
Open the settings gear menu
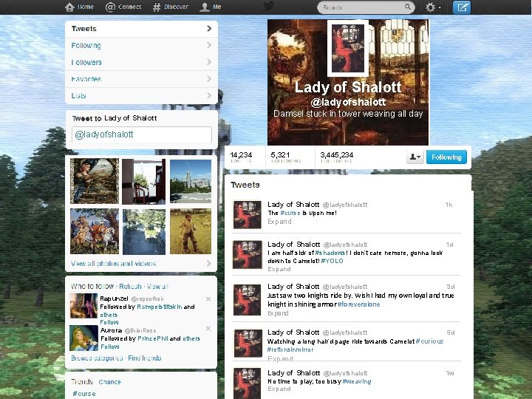point(433,7)
